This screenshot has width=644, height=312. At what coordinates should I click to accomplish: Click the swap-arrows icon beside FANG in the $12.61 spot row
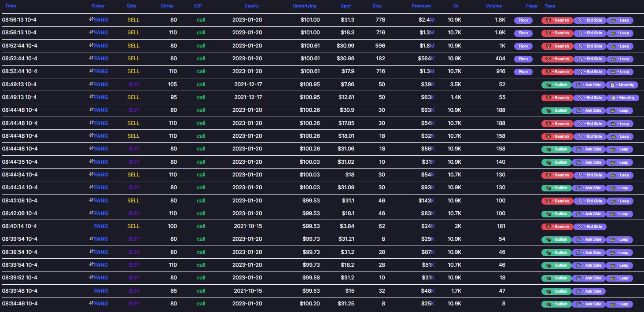pos(91,97)
